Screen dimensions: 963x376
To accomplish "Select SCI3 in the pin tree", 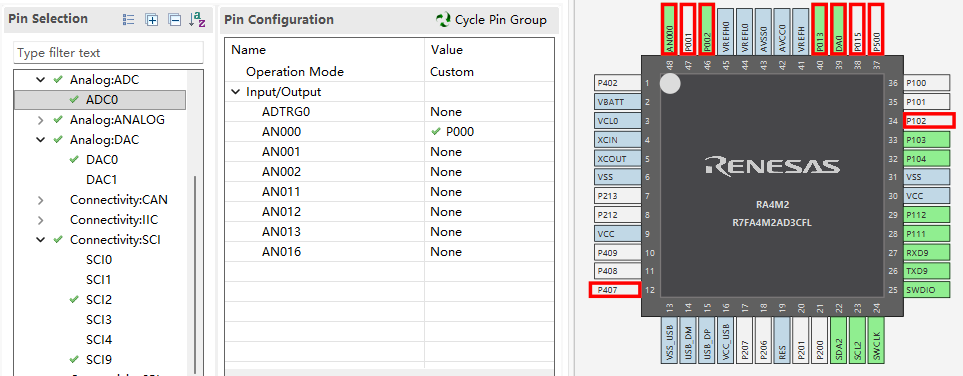I will tap(99, 319).
